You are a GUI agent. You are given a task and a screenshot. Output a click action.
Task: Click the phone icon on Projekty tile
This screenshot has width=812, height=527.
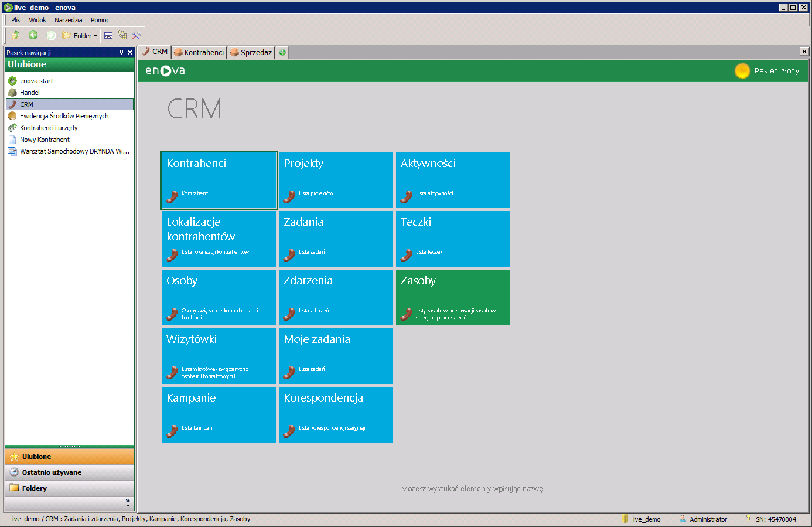pyautogui.click(x=289, y=196)
